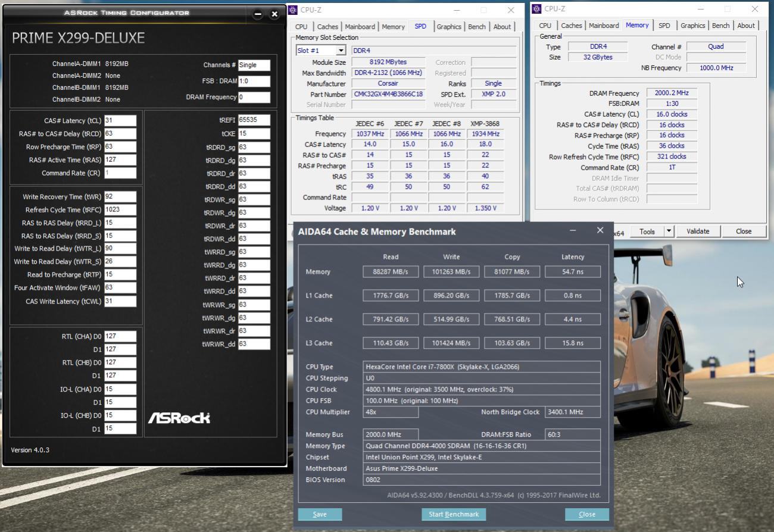774x532 pixels.
Task: Click the tWRWR_dd value field
Action: point(254,344)
